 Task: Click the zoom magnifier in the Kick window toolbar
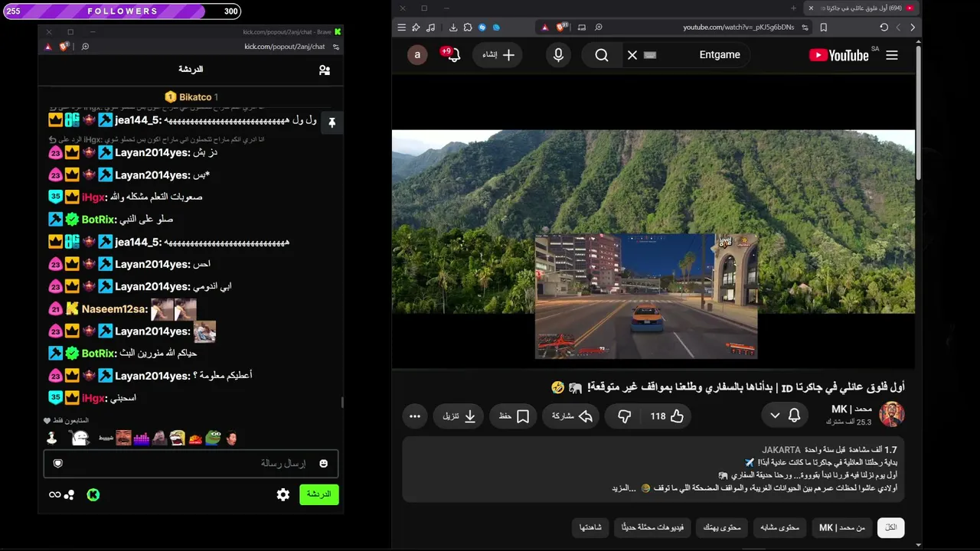coord(85,47)
